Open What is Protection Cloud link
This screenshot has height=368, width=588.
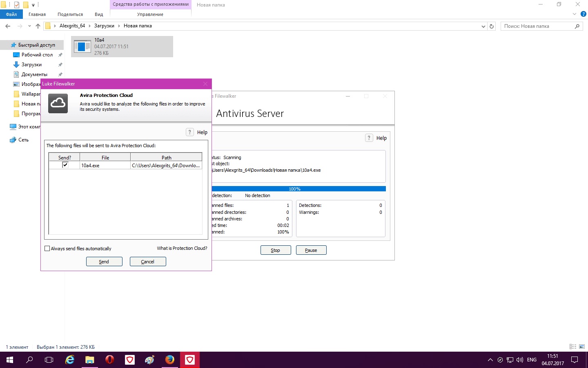[182, 248]
